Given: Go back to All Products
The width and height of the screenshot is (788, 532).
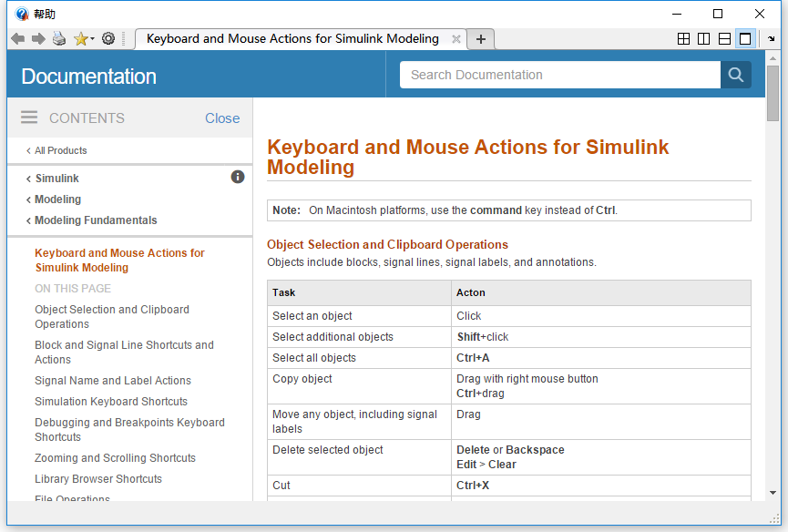Looking at the screenshot, I should coord(60,150).
